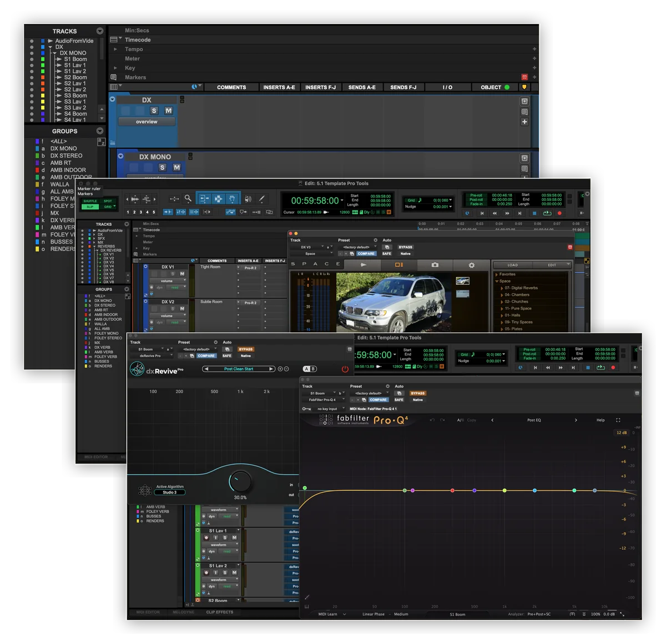Select the Pencil tool

tap(261, 198)
